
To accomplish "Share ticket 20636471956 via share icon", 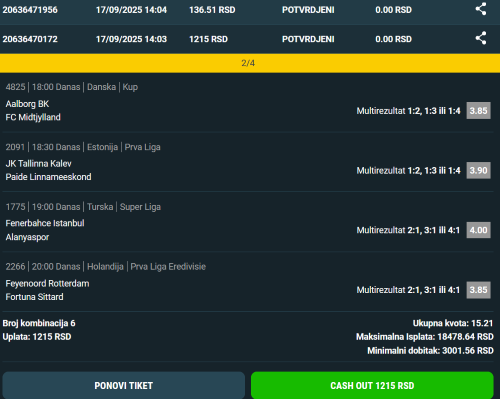I will point(481,9).
